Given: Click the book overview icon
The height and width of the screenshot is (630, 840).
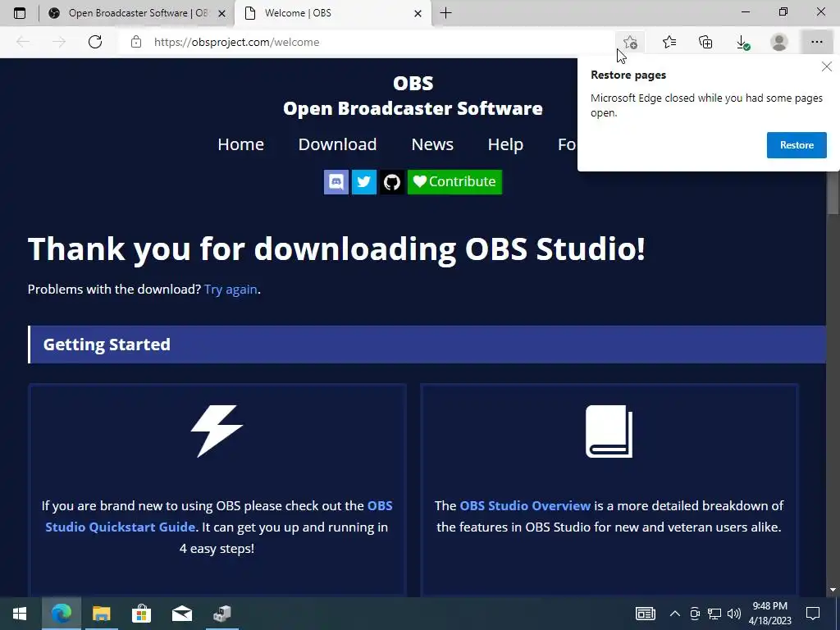Looking at the screenshot, I should (x=609, y=431).
